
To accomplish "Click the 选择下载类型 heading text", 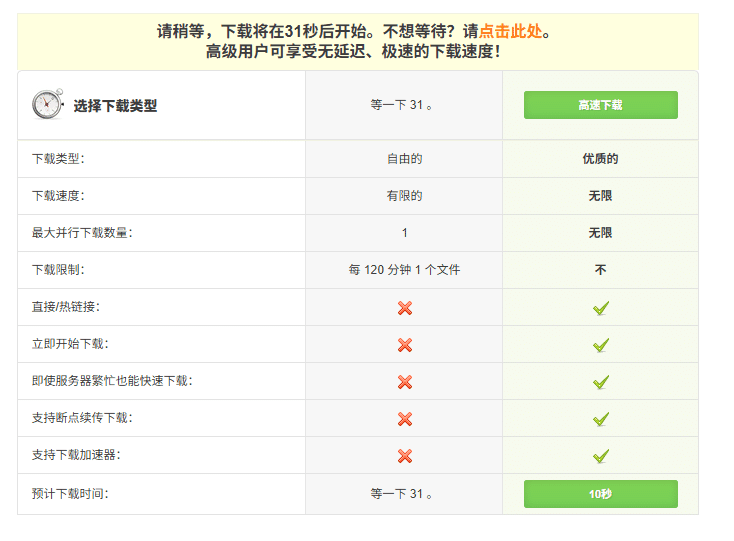I will pyautogui.click(x=115, y=105).
